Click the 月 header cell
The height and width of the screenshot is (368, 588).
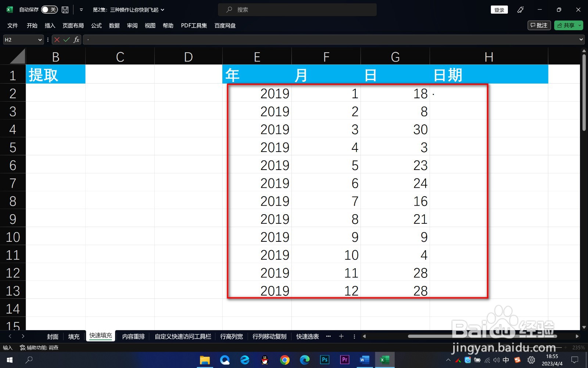click(326, 75)
